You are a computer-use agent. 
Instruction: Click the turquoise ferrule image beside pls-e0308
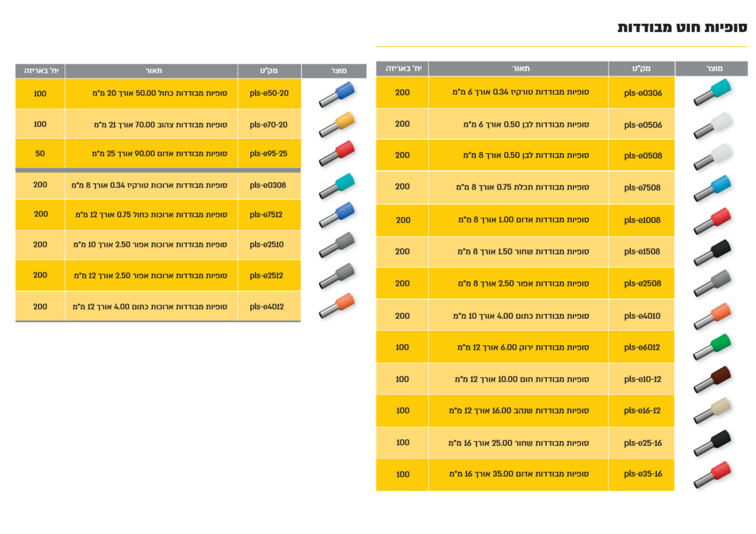pyautogui.click(x=337, y=186)
